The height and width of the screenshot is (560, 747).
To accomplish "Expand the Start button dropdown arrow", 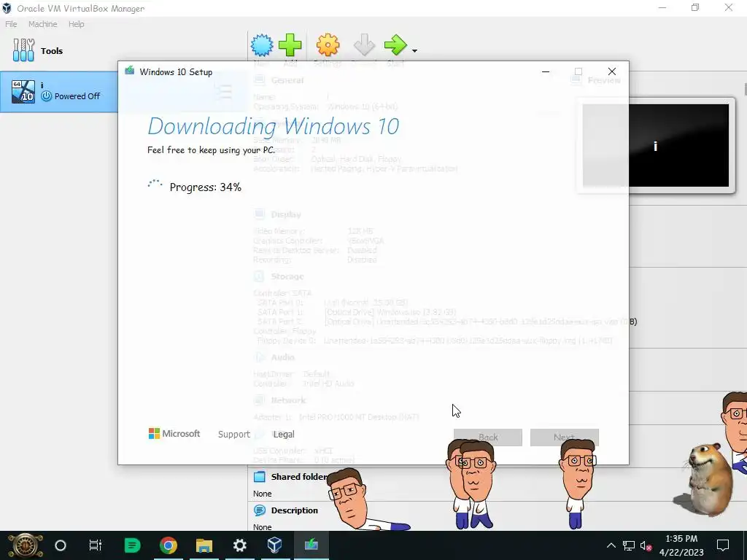I will (x=414, y=51).
